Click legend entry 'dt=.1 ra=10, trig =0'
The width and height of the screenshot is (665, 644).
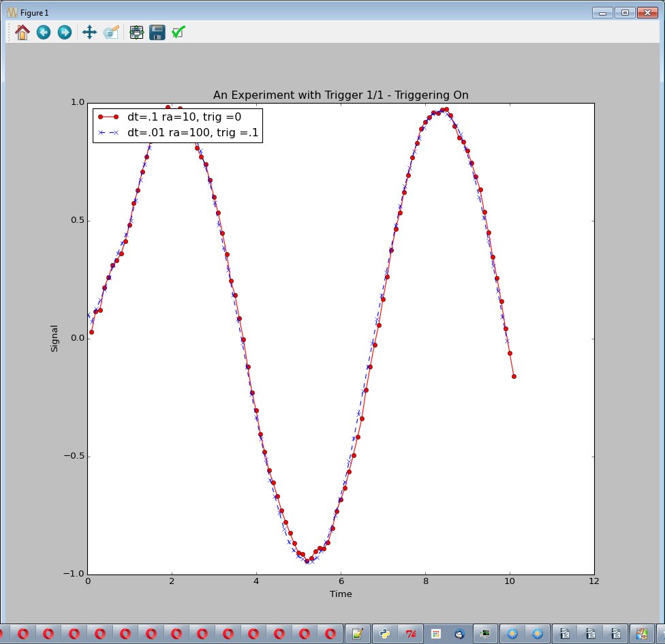coord(184,117)
